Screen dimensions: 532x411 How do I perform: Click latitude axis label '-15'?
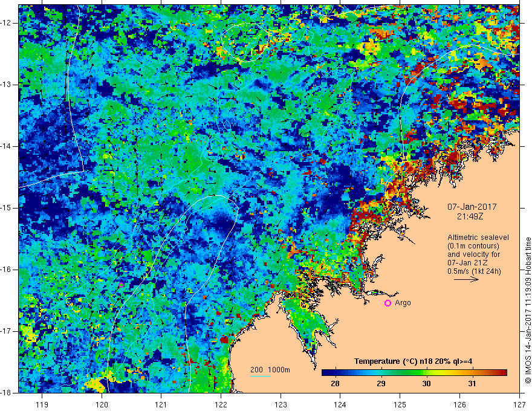[7, 208]
